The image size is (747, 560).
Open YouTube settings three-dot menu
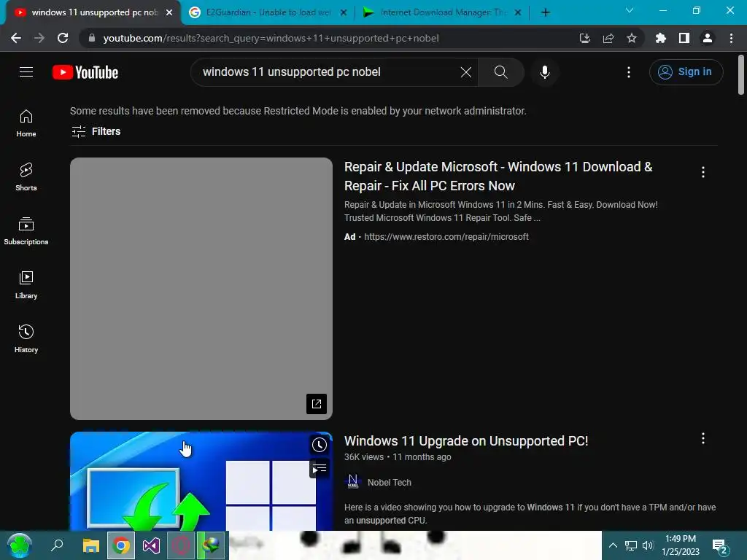[629, 72]
